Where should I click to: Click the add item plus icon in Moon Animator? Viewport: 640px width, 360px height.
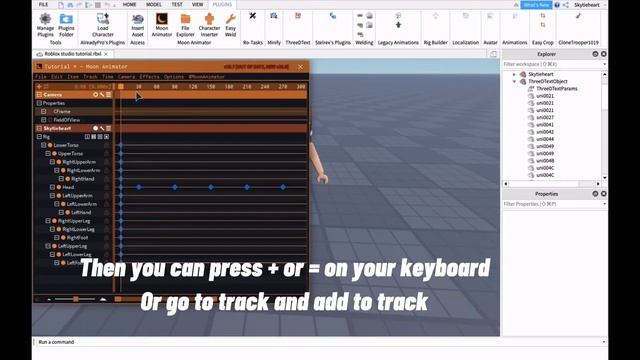tap(39, 87)
